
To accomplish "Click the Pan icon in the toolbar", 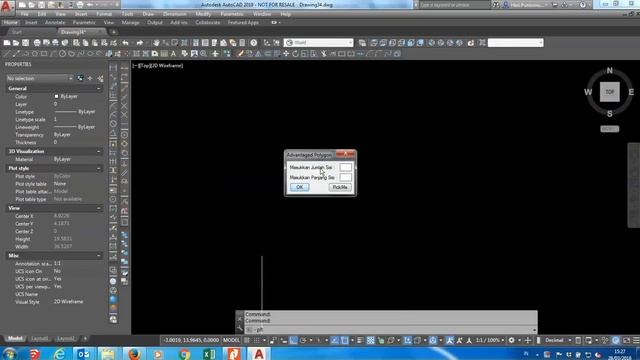I will 156,43.
